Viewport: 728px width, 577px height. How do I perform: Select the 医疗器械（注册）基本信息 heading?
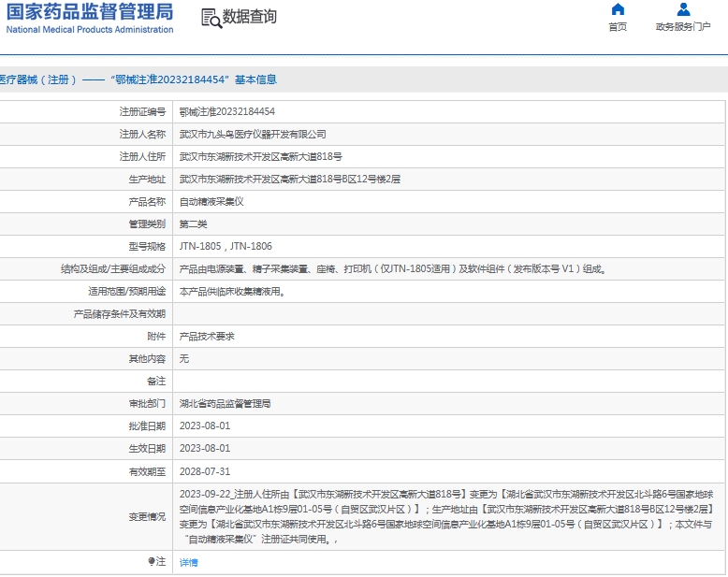pyautogui.click(x=138, y=79)
